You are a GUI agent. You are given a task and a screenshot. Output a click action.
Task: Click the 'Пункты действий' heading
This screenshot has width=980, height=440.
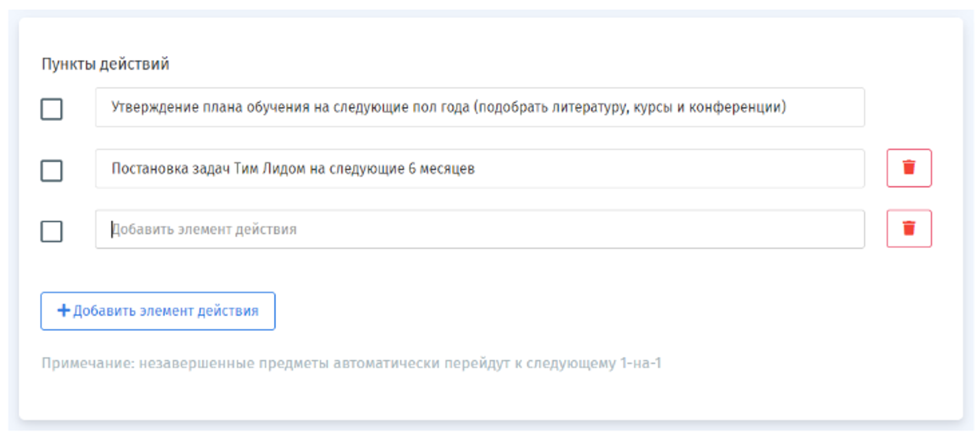pyautogui.click(x=105, y=64)
